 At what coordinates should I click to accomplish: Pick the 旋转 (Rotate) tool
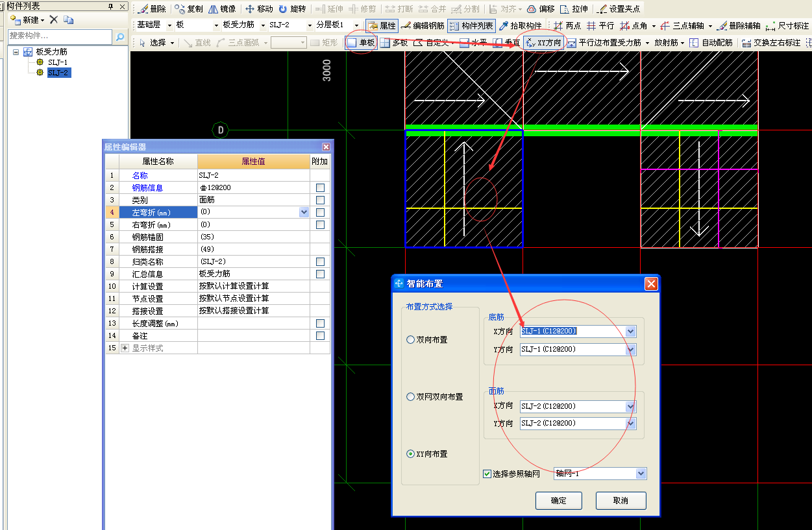292,9
